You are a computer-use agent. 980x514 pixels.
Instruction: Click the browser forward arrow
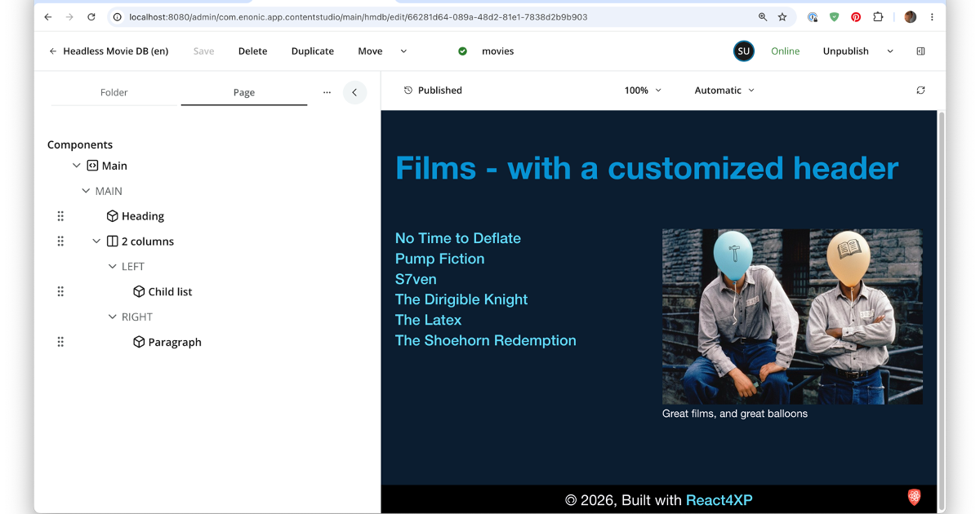click(x=69, y=17)
